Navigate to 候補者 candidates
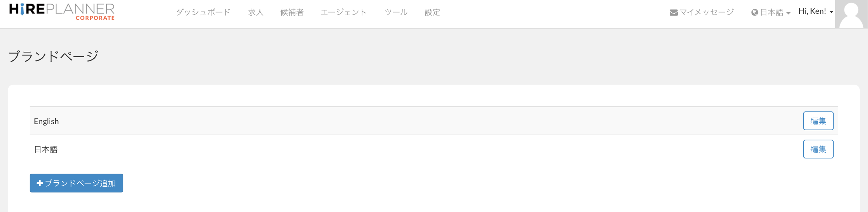The width and height of the screenshot is (868, 212). pyautogui.click(x=292, y=12)
